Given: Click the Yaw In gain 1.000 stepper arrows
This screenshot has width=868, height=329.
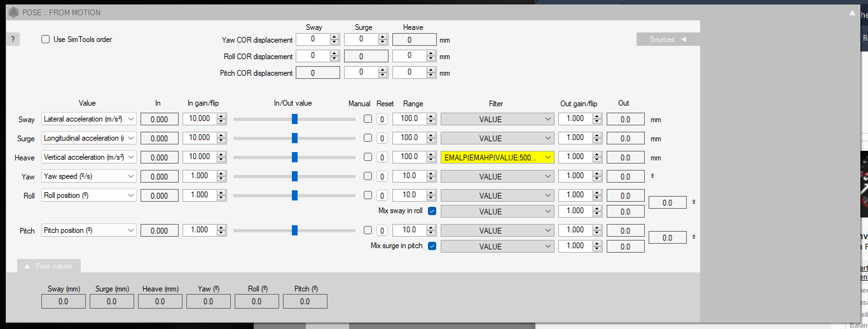Looking at the screenshot, I should coord(221,176).
